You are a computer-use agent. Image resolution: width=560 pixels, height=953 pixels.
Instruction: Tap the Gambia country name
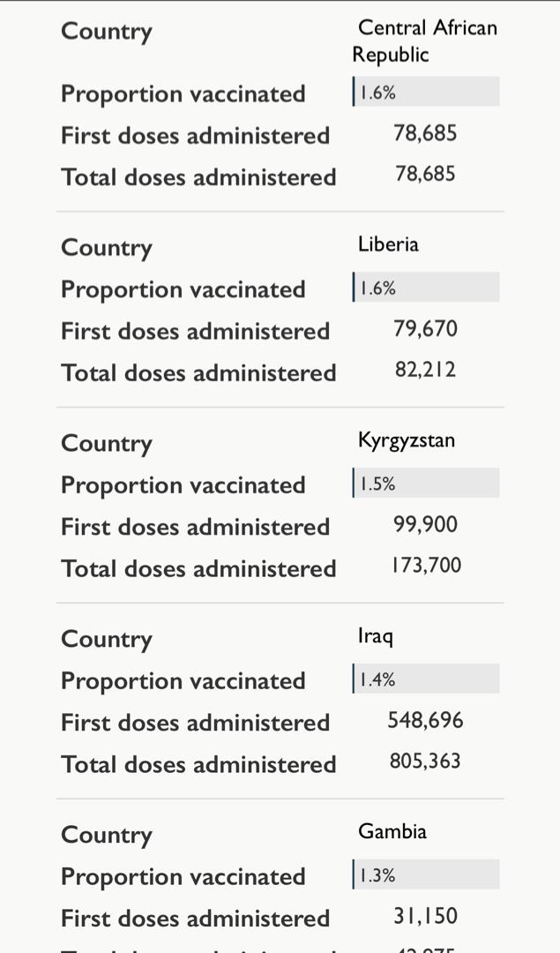click(392, 831)
